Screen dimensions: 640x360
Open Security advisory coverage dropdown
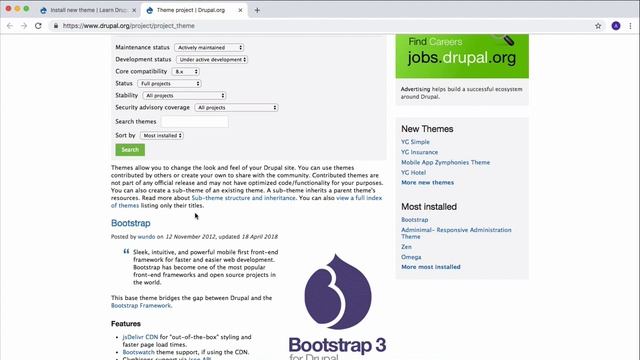click(x=236, y=107)
